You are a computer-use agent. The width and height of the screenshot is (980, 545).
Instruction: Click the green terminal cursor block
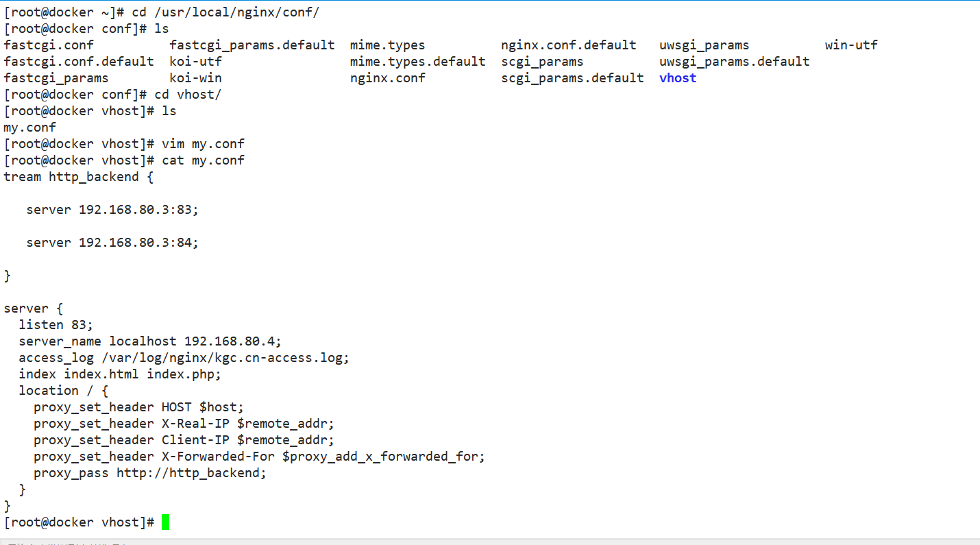165,522
